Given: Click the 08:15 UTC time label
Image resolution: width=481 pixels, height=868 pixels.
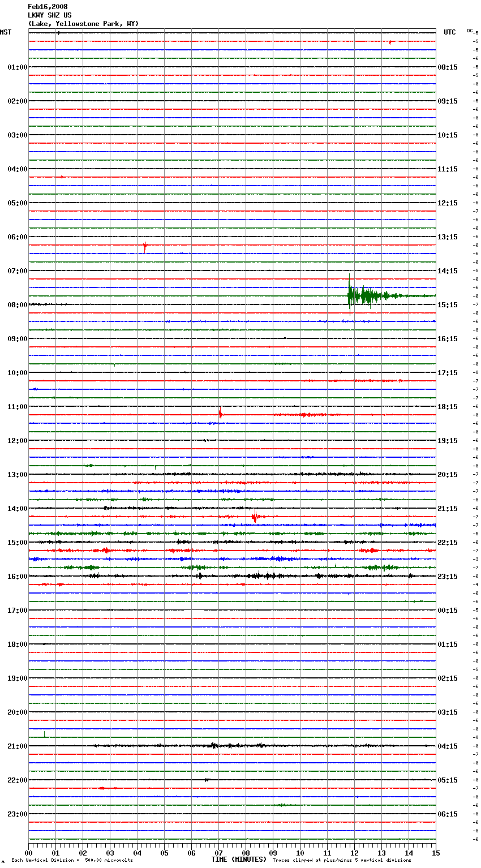Looking at the screenshot, I should click(448, 67).
